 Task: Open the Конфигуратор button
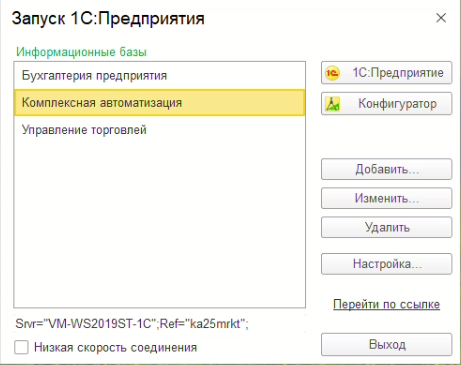(386, 104)
